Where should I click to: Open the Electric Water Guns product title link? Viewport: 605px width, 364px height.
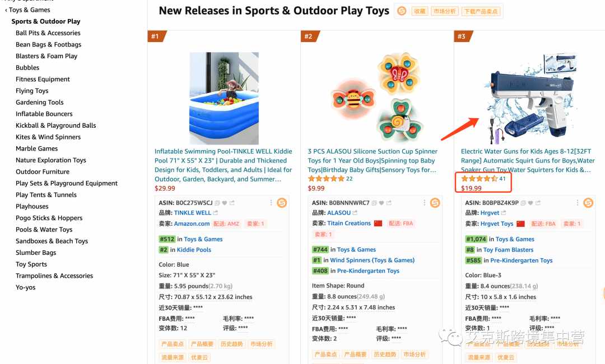[x=528, y=160]
